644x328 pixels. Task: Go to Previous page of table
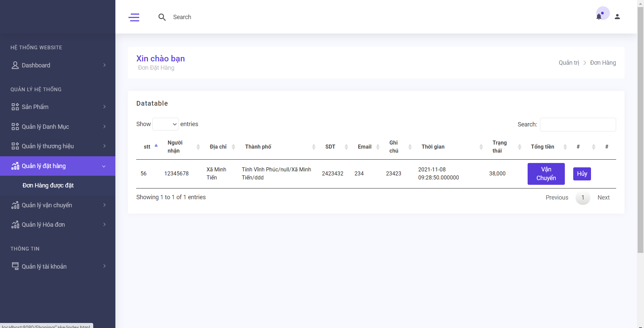(557, 198)
